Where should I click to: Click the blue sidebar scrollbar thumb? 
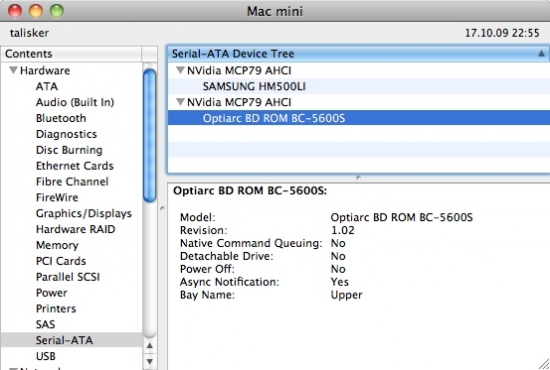click(x=150, y=135)
